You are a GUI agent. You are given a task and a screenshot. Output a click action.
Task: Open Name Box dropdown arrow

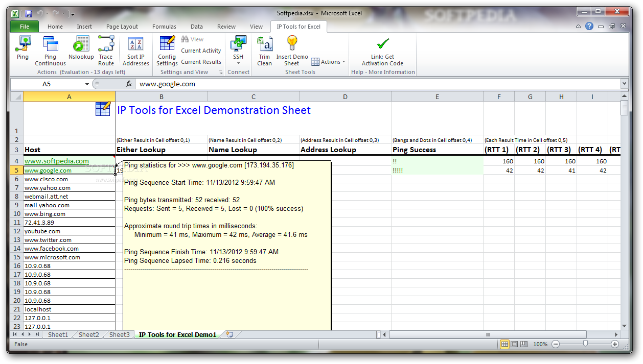point(87,84)
